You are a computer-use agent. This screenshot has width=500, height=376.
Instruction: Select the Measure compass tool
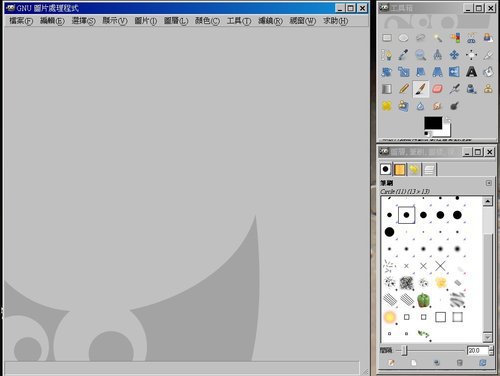coord(438,55)
